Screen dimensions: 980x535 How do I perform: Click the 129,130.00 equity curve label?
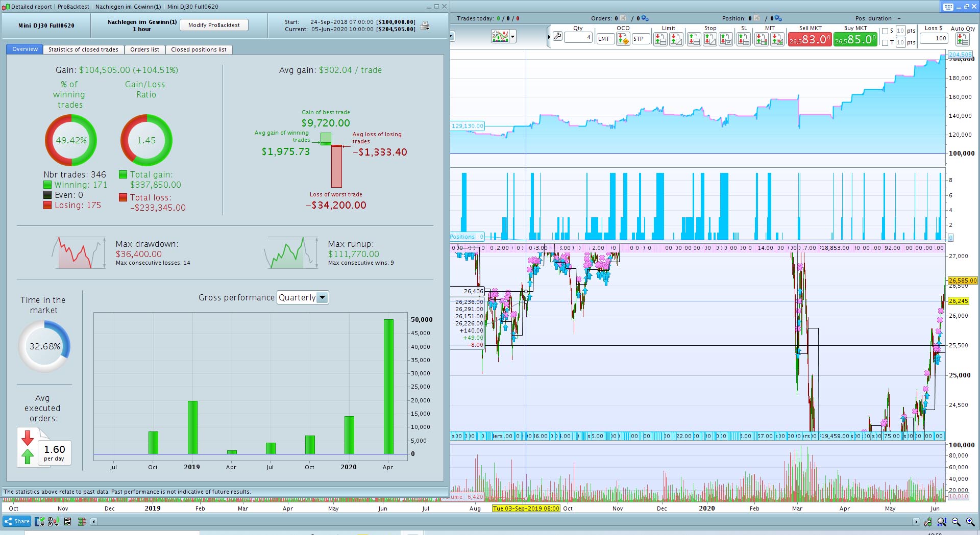[x=467, y=126]
